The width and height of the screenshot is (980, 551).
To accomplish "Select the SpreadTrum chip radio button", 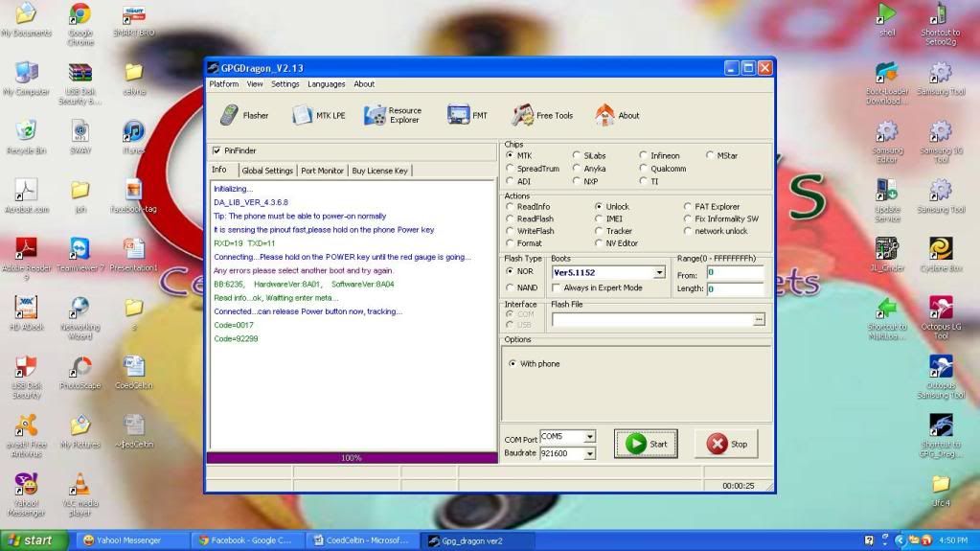I will coord(511,169).
